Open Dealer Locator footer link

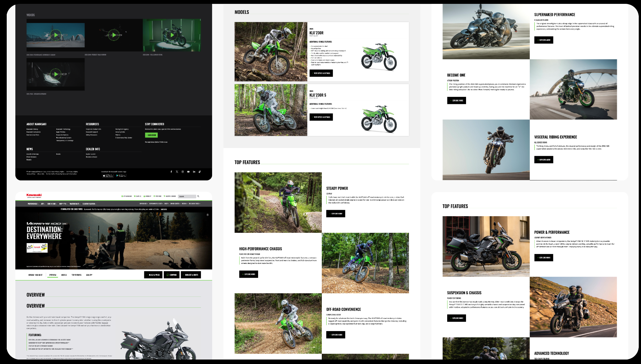point(91,154)
